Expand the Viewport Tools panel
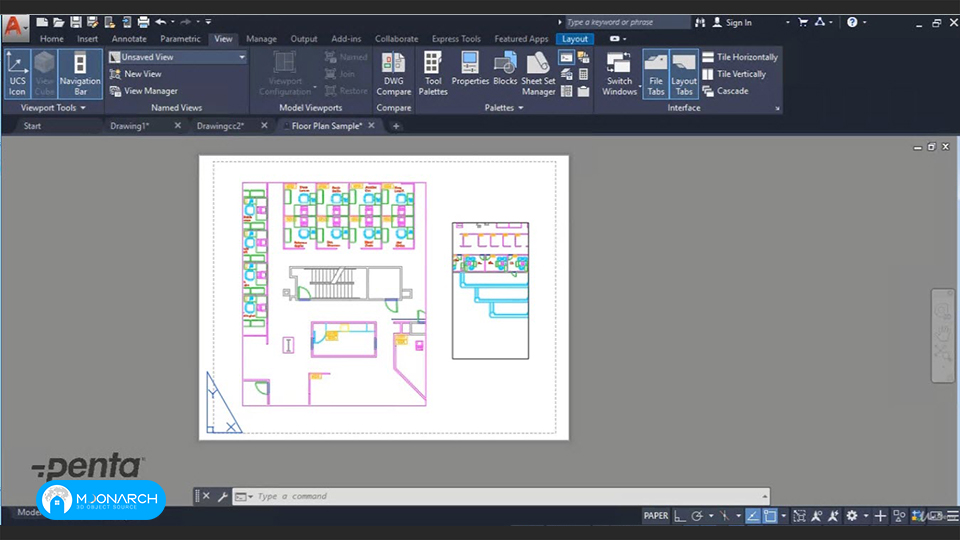Viewport: 960px width, 540px height. coord(53,108)
